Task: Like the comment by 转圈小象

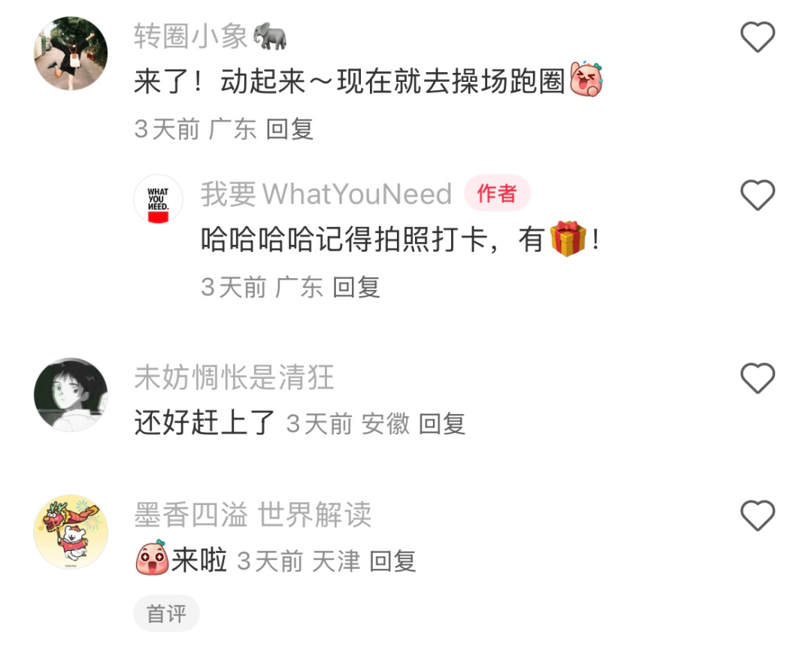Action: tap(757, 37)
